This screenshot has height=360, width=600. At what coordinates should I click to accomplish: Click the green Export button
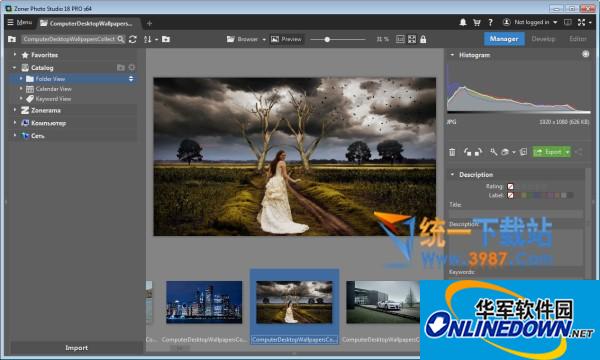click(548, 152)
